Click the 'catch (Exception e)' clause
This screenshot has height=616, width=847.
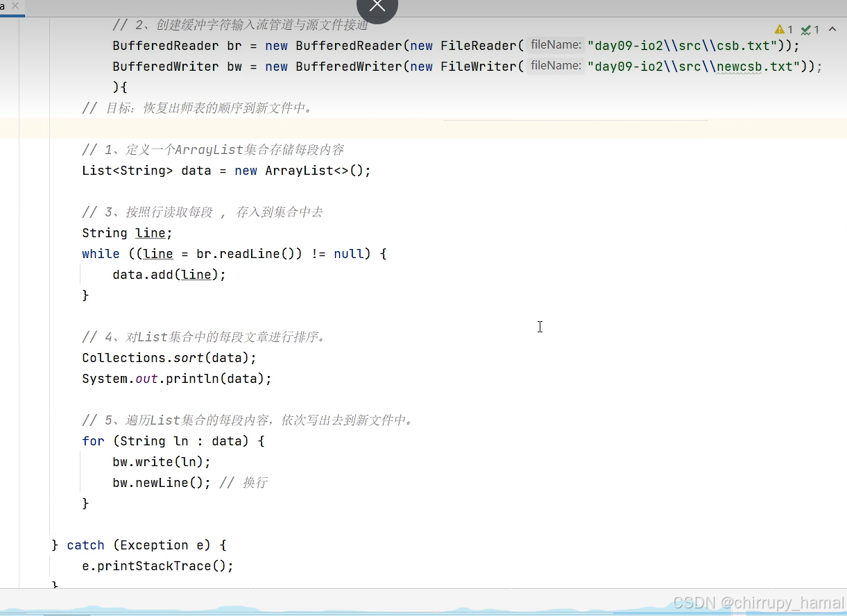click(139, 545)
